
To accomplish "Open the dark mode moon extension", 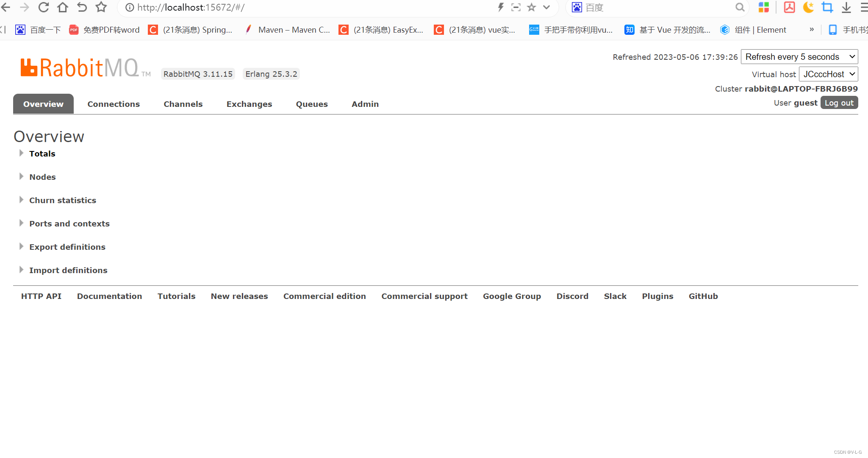I will pyautogui.click(x=808, y=7).
